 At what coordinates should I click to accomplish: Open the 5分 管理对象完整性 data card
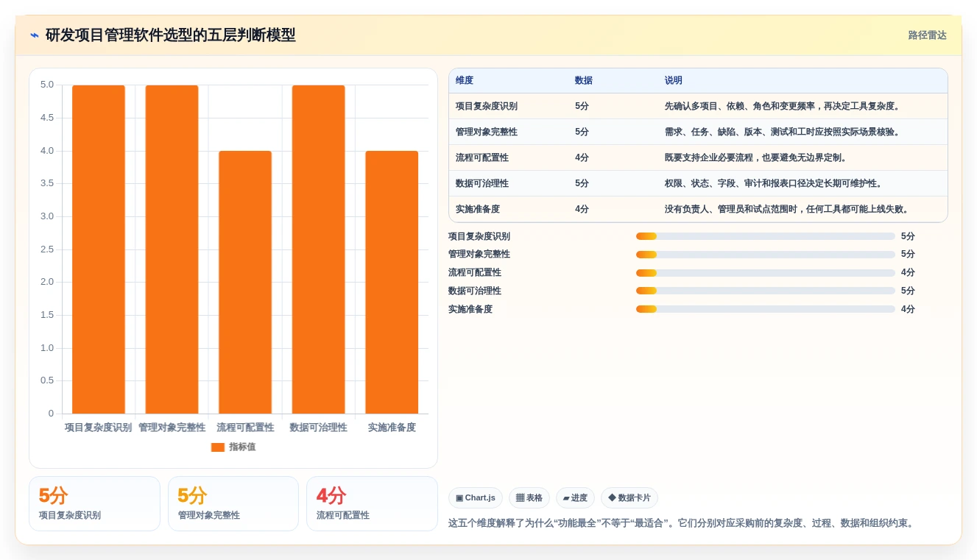(233, 503)
